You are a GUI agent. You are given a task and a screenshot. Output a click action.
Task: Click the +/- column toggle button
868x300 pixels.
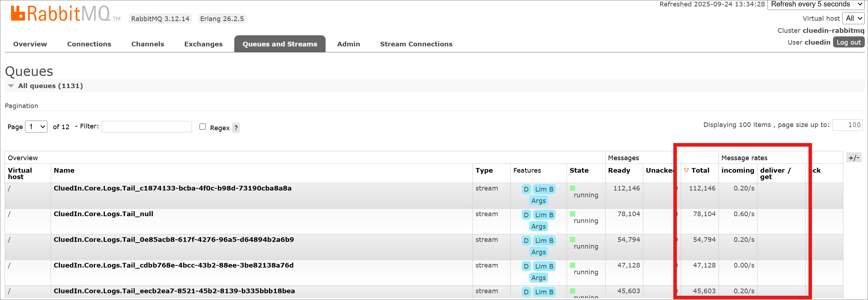[854, 158]
